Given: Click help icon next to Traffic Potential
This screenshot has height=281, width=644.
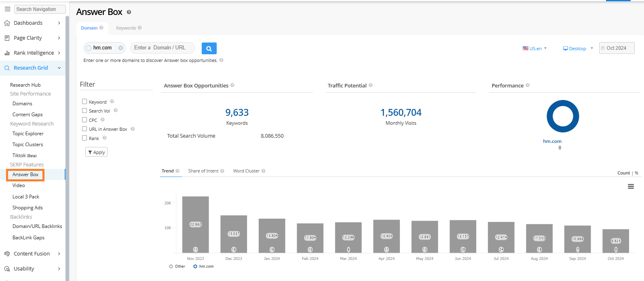Looking at the screenshot, I should [x=371, y=85].
